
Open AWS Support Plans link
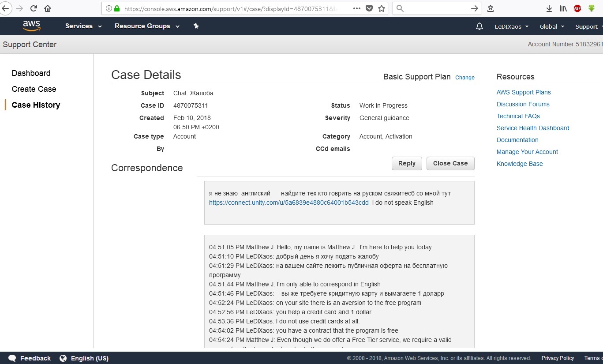(x=524, y=92)
